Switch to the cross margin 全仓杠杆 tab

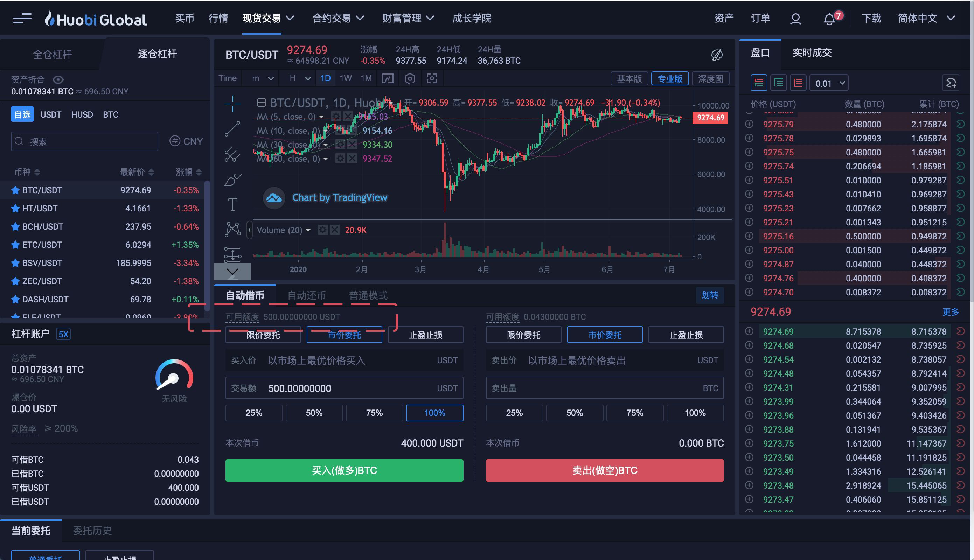(x=52, y=54)
